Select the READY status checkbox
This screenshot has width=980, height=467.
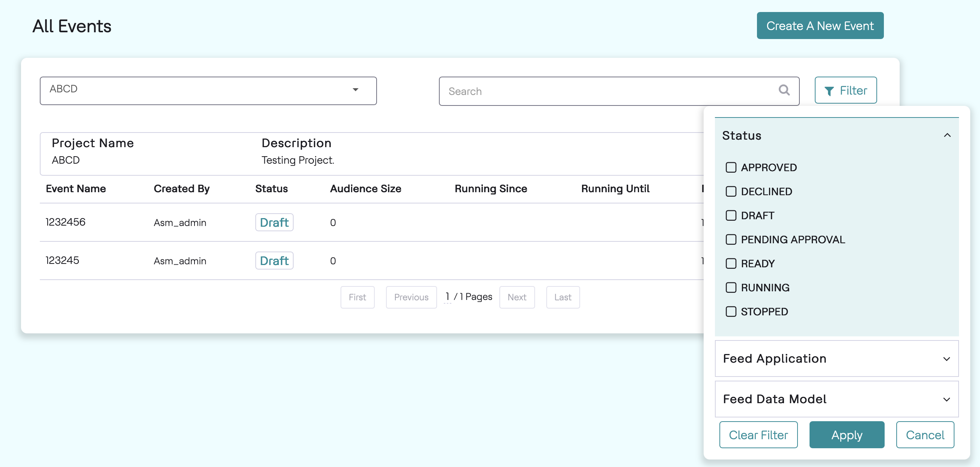coord(730,264)
